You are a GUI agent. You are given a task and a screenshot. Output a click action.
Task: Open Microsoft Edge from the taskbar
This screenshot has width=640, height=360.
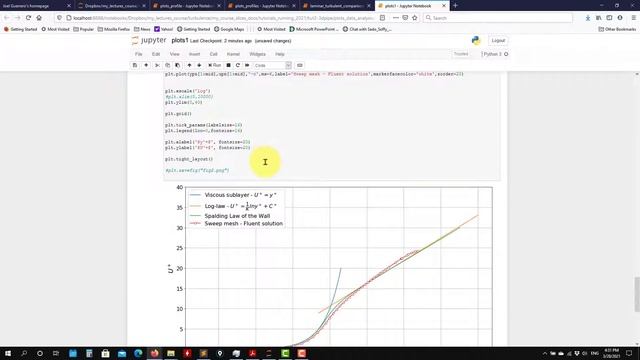(x=138, y=353)
